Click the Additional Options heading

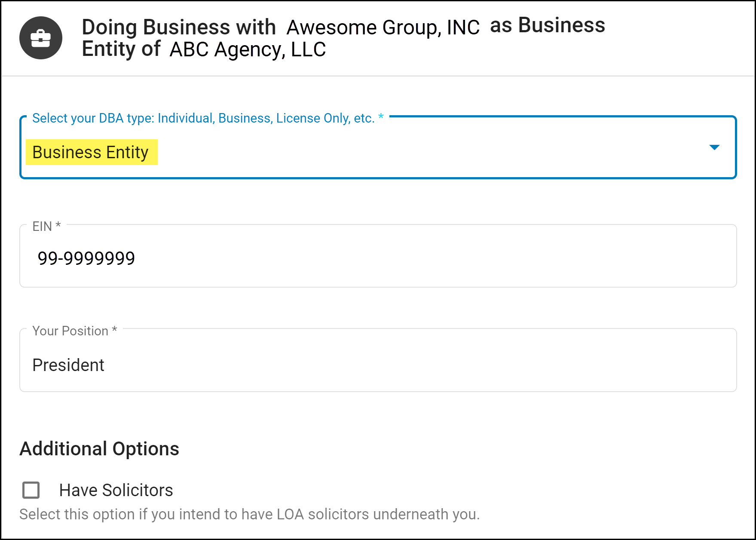tap(99, 449)
